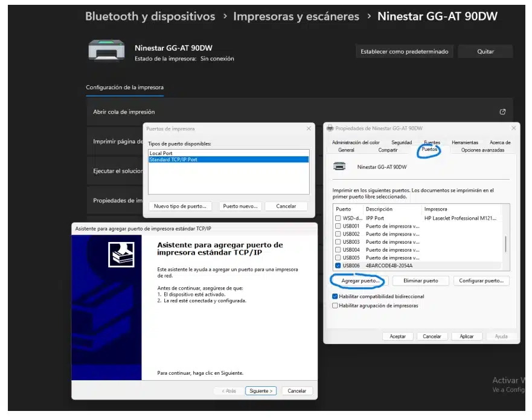532x420 pixels.
Task: Click the external link icon for print queue
Action: 502,112
